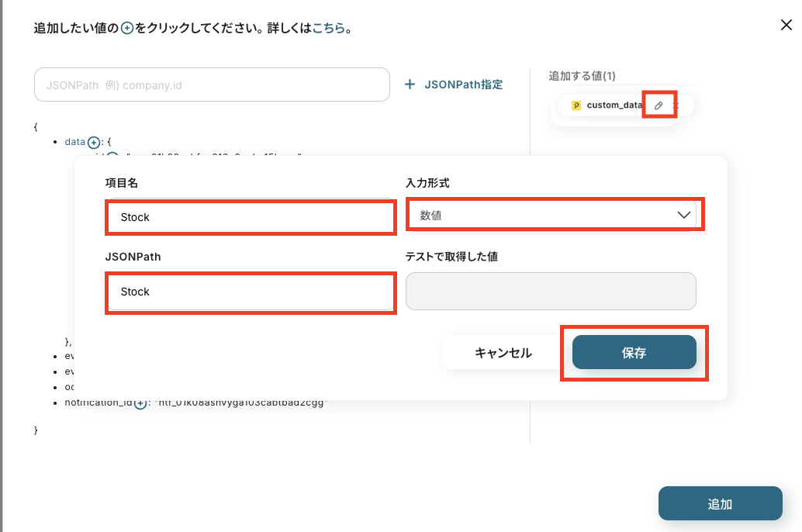802x532 pixels.
Task: Click the custom_data chip label
Action: 614,105
